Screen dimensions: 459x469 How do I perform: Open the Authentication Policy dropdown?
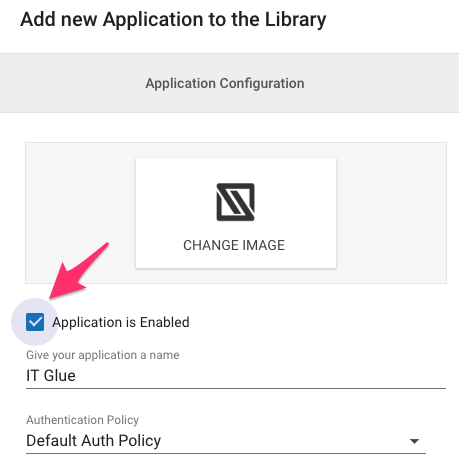pyautogui.click(x=226, y=441)
